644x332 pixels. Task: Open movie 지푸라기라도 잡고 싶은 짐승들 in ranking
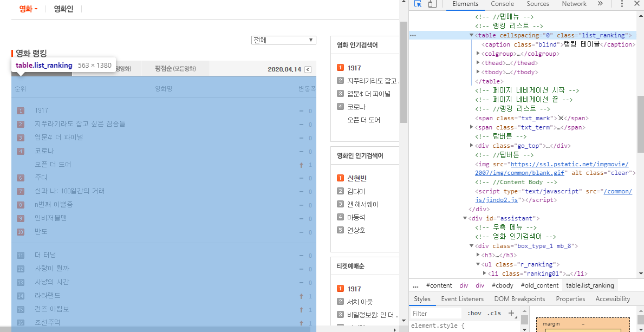(80, 123)
